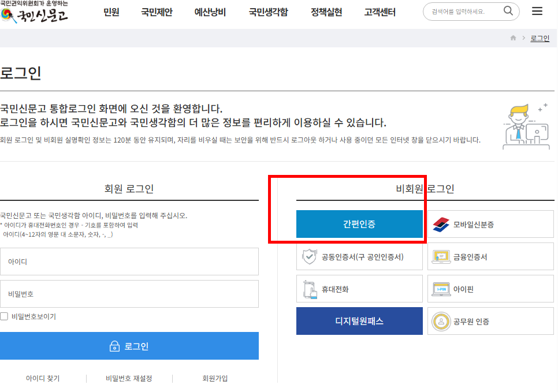This screenshot has height=392, width=558.
Task: Click the 디지털원패스 button
Action: click(x=359, y=321)
